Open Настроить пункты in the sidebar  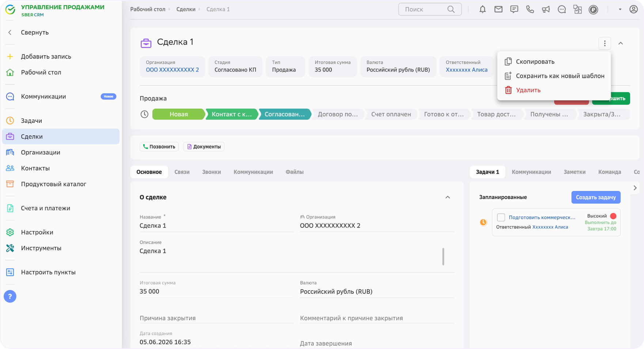click(61, 272)
